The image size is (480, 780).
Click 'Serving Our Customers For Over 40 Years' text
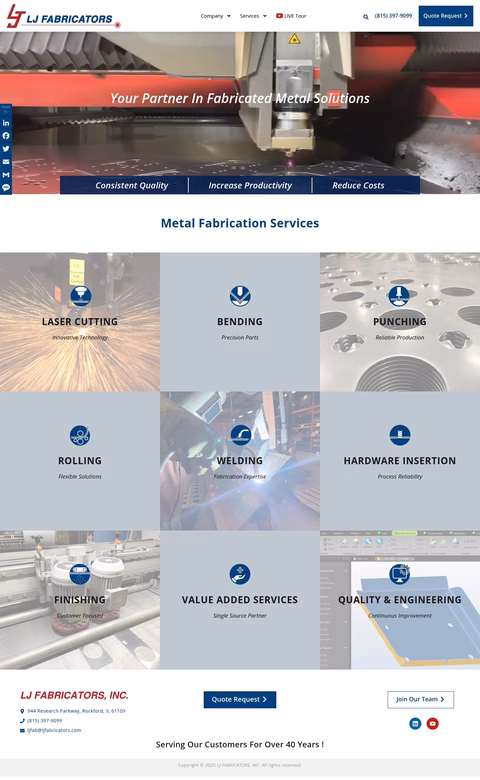point(240,745)
